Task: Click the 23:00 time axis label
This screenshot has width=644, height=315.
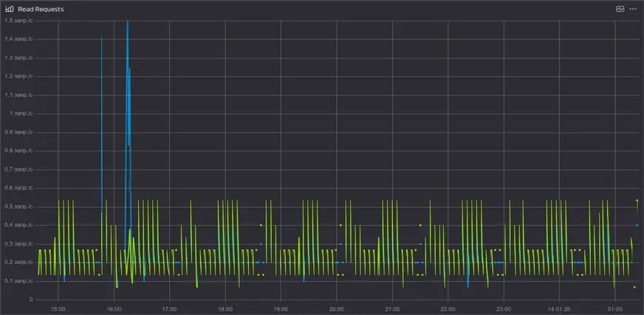Action: (504, 308)
